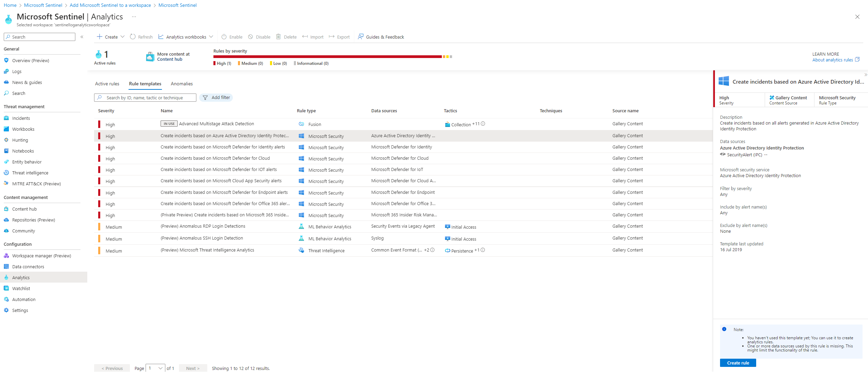The image size is (868, 372).
Task: Switch to Active rules tab
Action: [107, 84]
